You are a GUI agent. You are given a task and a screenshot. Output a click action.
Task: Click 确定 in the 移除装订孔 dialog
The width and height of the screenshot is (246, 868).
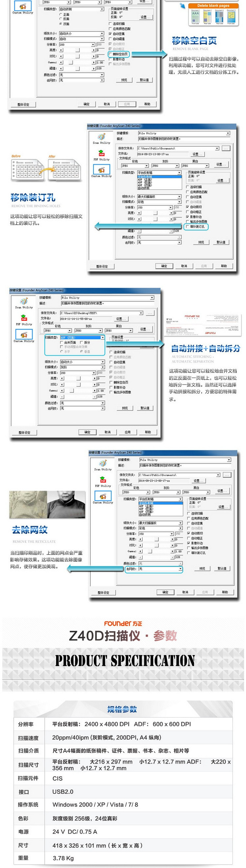coord(164,266)
